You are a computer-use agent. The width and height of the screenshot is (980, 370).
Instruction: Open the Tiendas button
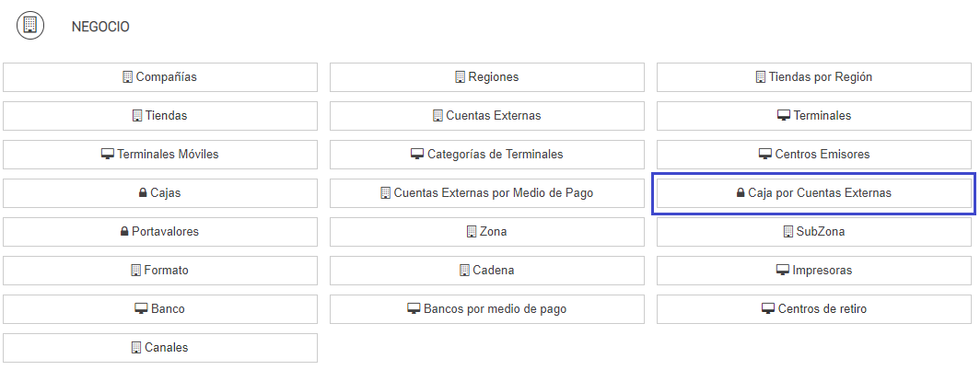point(160,116)
